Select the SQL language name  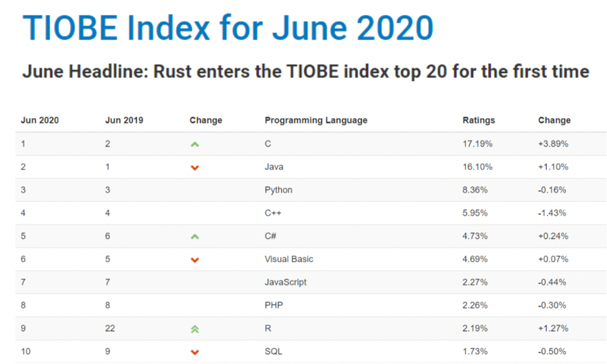[273, 352]
